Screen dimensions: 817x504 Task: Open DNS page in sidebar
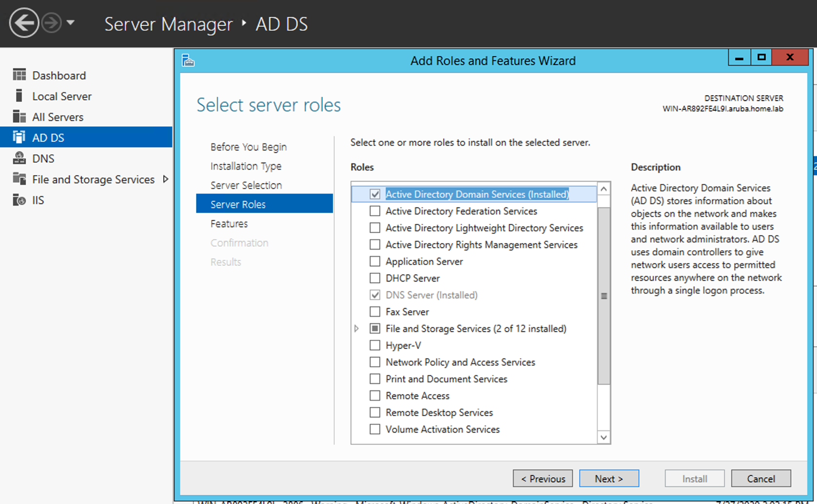coord(43,158)
